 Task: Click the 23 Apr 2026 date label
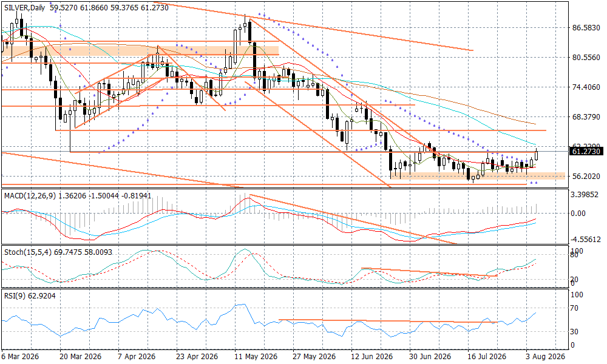coord(197,356)
